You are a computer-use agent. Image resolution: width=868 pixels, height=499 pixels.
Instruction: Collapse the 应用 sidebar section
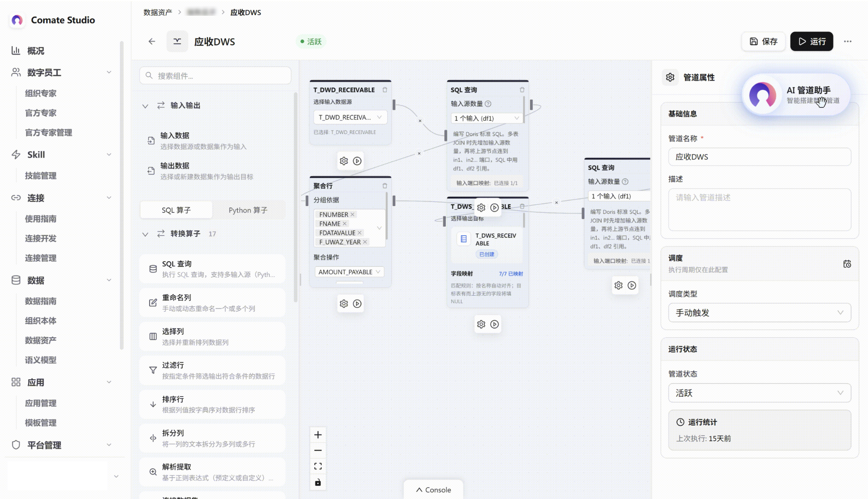click(109, 382)
